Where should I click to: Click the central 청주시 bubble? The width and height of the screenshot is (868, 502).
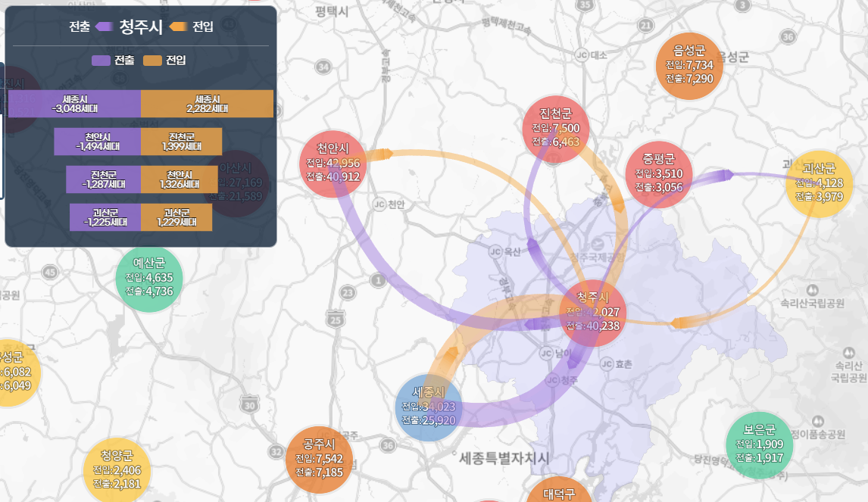click(593, 313)
